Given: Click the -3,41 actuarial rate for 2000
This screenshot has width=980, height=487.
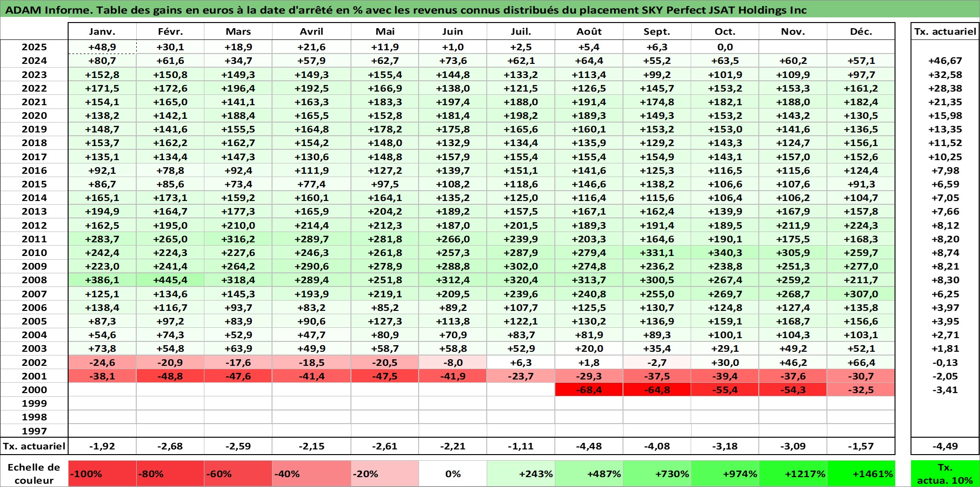Looking at the screenshot, I should coord(945,390).
